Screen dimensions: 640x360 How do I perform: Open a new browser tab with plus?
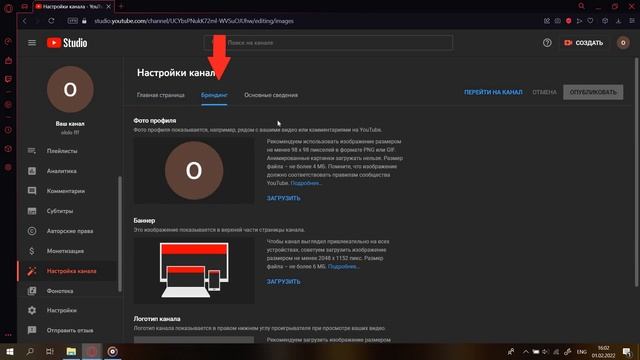tap(121, 7)
